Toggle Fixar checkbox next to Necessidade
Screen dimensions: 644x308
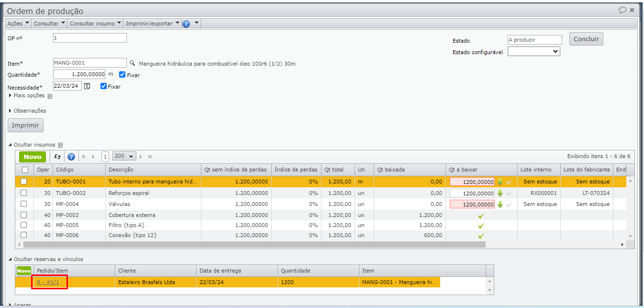pos(103,86)
